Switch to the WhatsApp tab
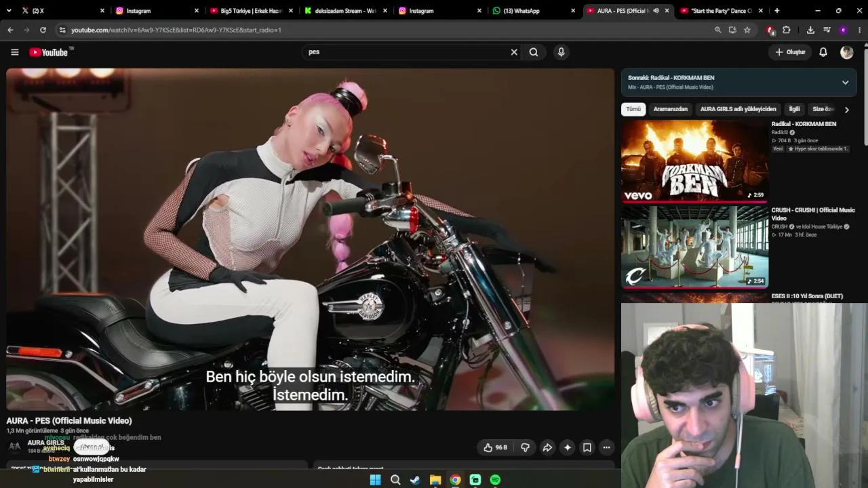 click(x=534, y=11)
